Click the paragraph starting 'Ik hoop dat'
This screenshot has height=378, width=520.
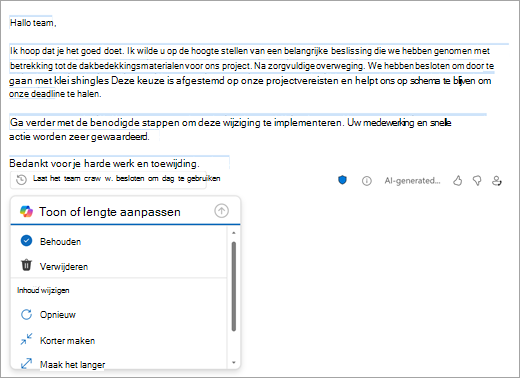point(251,72)
